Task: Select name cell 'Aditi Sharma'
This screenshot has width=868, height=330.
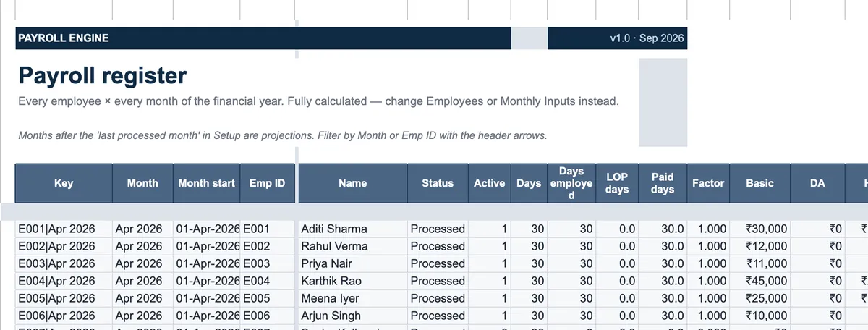Action: pos(352,229)
